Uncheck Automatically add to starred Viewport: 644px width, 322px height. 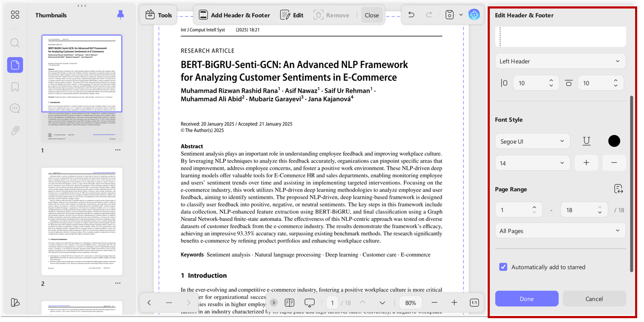coord(503,267)
